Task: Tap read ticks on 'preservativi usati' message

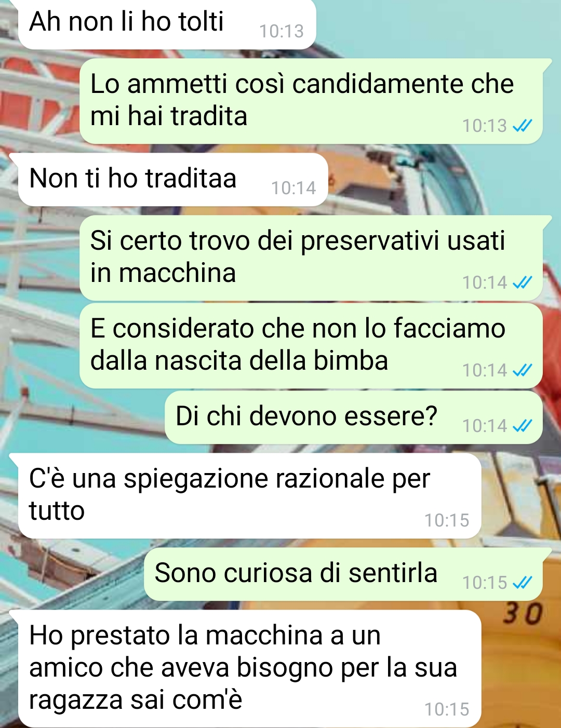Action: tap(522, 282)
